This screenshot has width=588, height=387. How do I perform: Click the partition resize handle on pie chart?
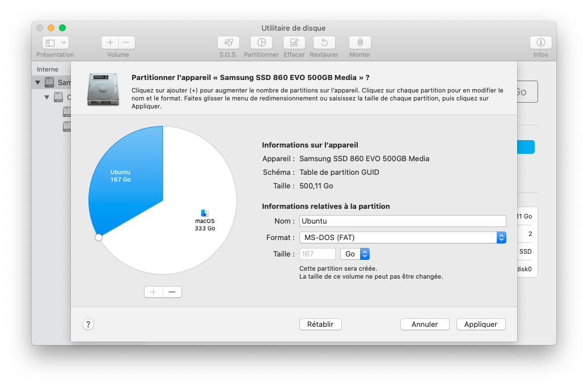point(99,237)
